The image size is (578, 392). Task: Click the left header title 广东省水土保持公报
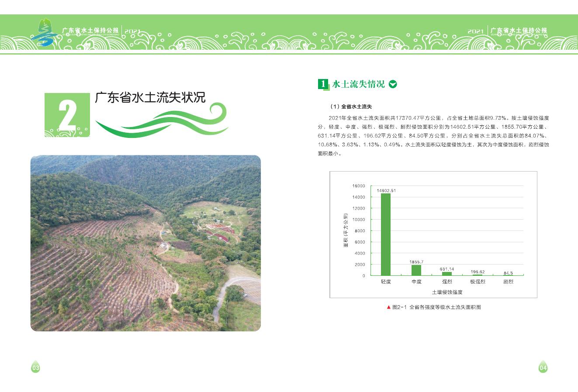(x=90, y=31)
